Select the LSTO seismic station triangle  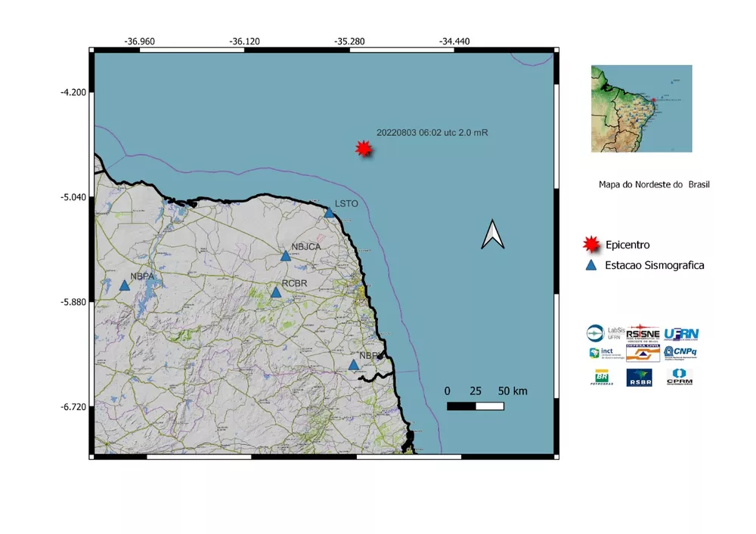(329, 213)
